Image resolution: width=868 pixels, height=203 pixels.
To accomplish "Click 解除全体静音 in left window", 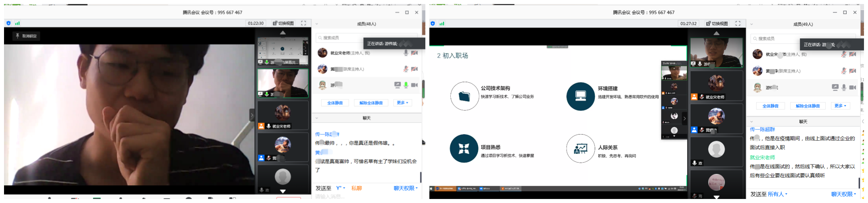I will coord(371,103).
